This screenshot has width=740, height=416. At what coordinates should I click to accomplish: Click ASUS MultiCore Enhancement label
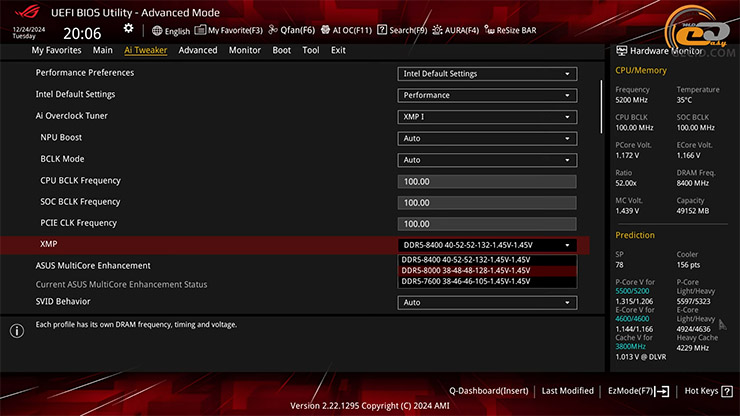coord(93,266)
